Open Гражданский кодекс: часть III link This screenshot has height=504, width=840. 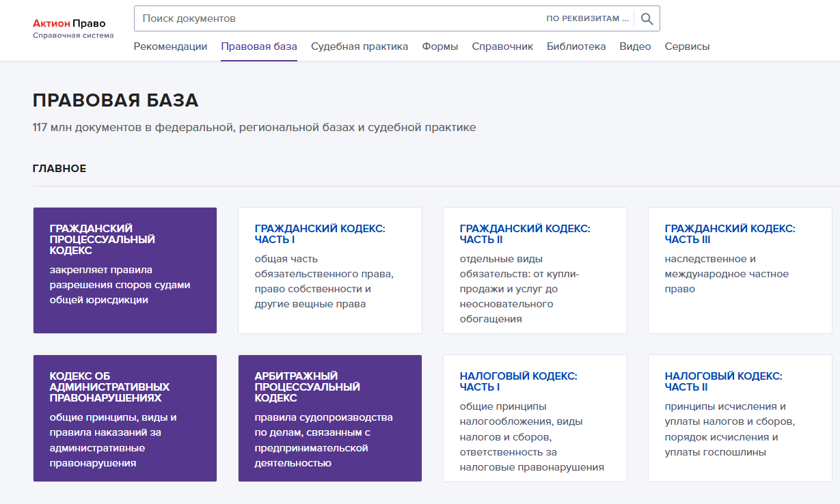click(730, 234)
